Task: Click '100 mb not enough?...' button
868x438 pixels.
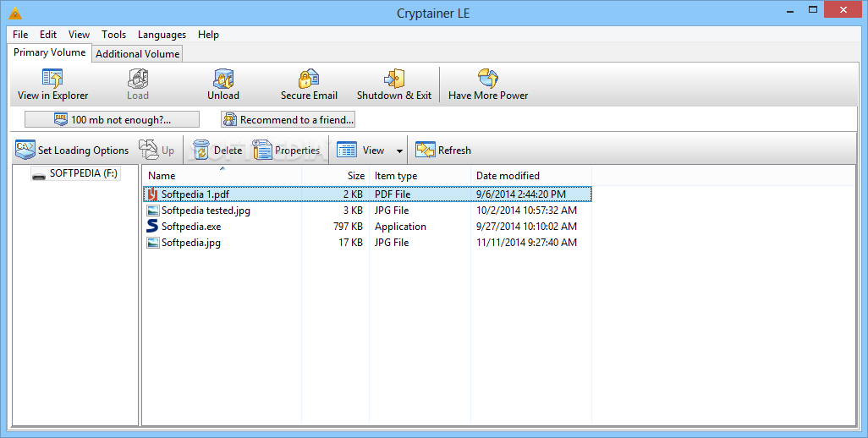Action: [x=112, y=119]
